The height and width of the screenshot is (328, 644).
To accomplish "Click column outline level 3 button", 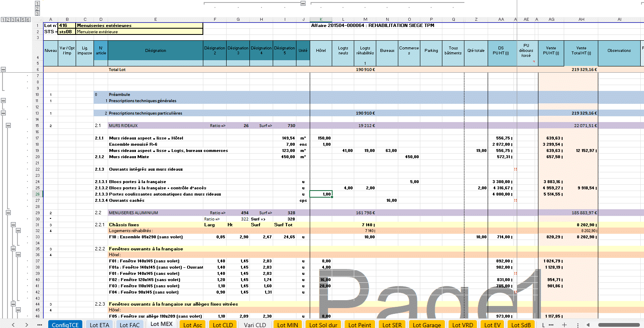I will [37, 13].
